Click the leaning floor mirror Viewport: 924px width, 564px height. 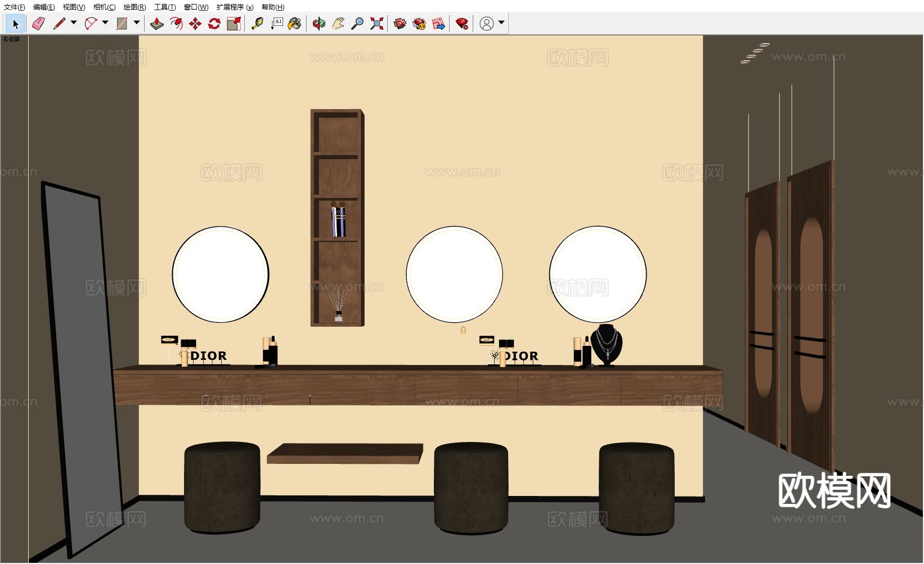pyautogui.click(x=82, y=368)
